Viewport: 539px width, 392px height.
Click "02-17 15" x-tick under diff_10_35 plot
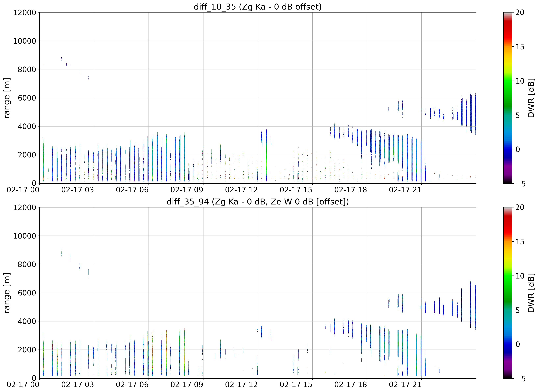click(296, 190)
